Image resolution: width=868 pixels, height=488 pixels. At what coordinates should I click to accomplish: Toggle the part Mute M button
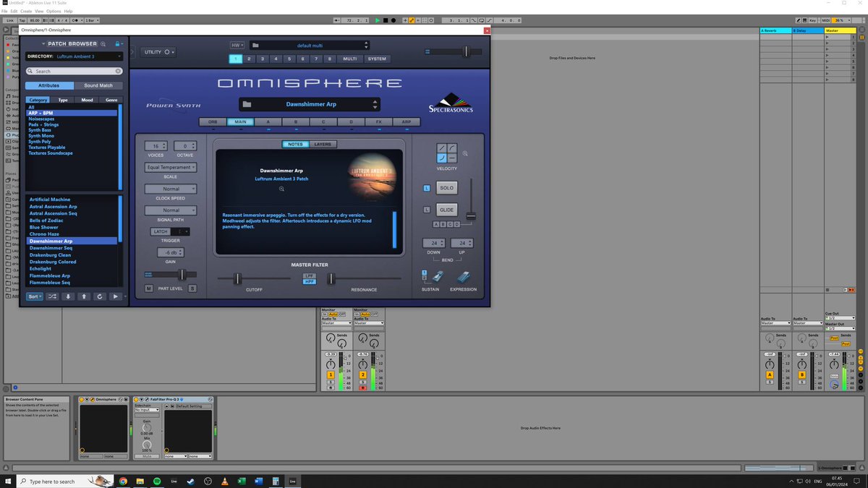[x=148, y=288]
